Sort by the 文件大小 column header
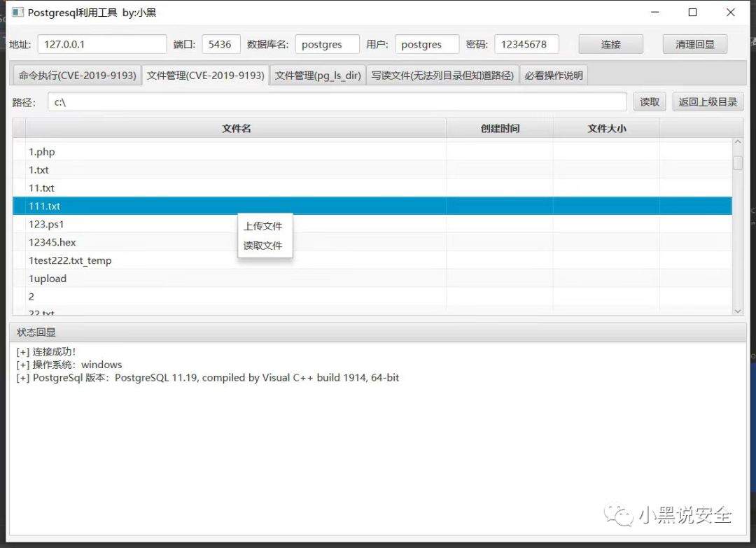 click(x=606, y=129)
